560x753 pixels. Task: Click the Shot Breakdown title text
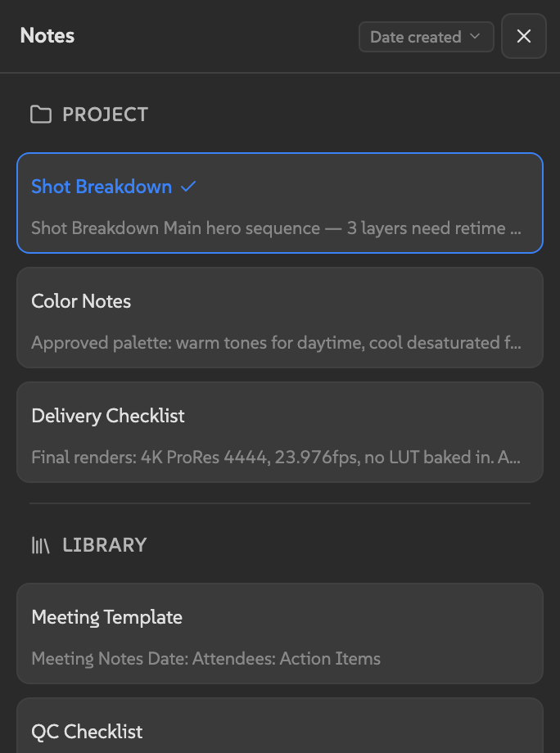point(102,187)
